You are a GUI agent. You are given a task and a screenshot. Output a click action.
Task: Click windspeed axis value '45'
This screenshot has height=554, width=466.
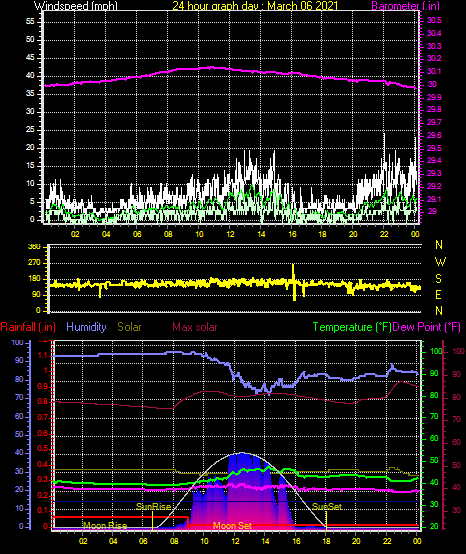[x=30, y=58]
